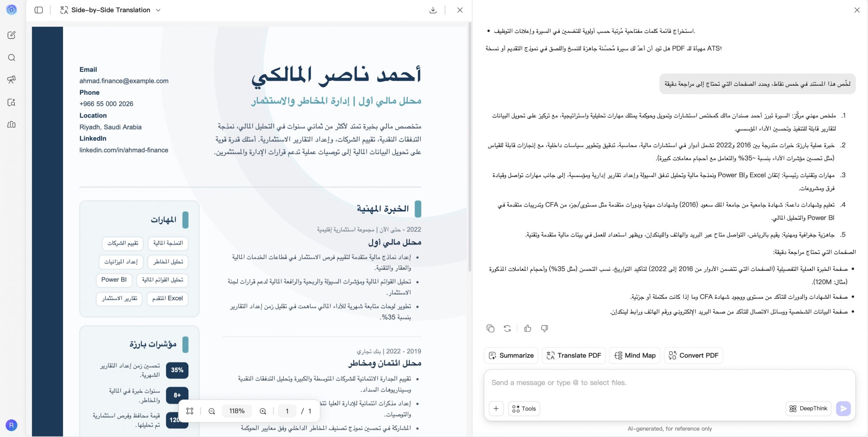
Task: Click the 'تقارير الاستثمار' skill tag
Action: click(x=119, y=298)
